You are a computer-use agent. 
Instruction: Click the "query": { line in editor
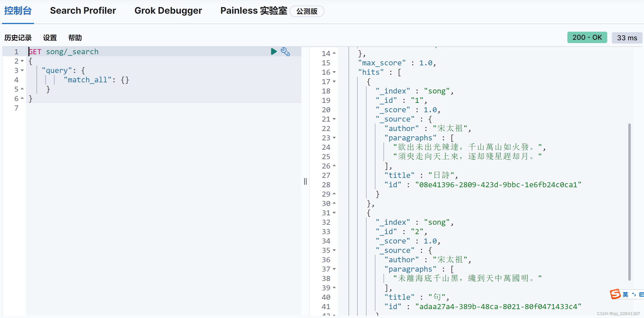63,71
